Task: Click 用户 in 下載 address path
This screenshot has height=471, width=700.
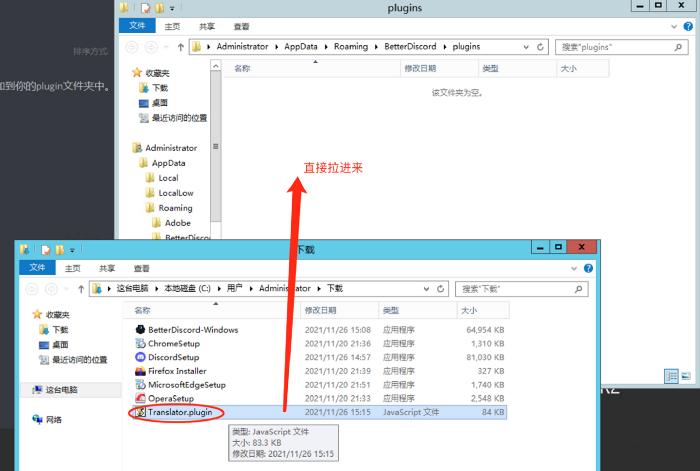Action: point(234,288)
